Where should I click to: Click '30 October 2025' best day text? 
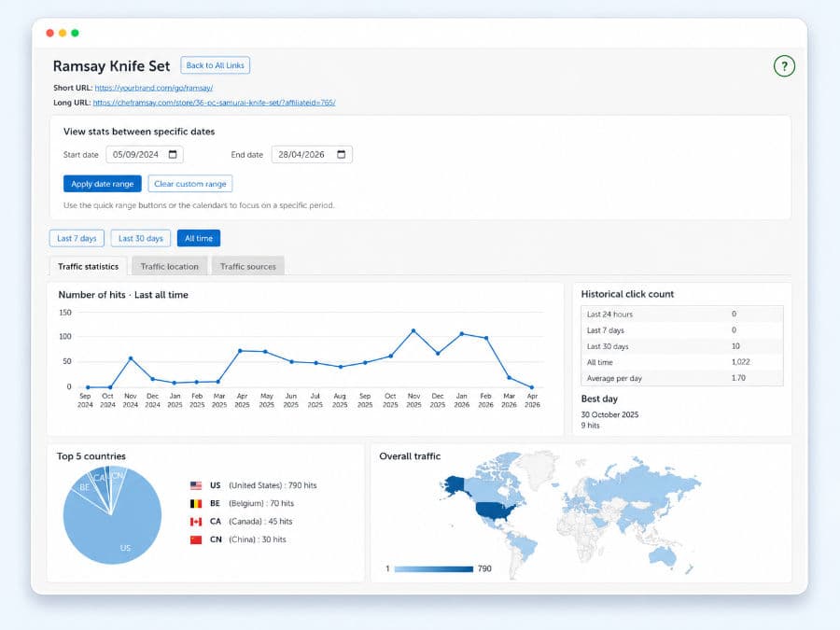tap(609, 414)
